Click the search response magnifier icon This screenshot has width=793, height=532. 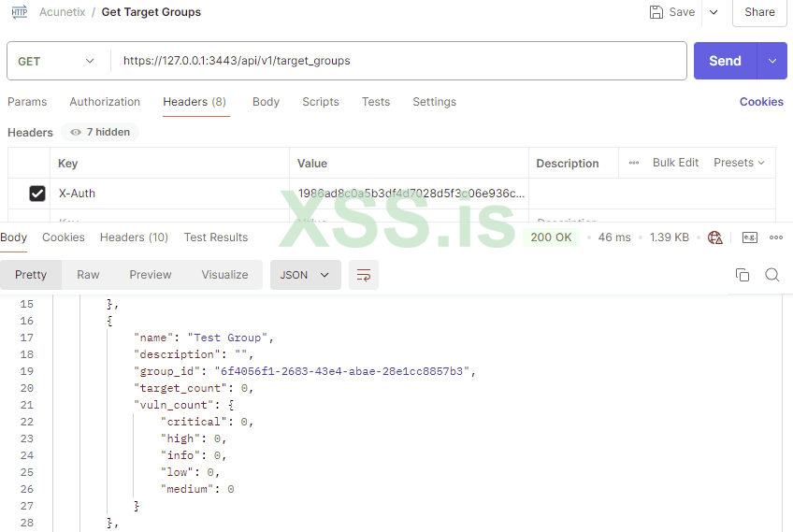tap(771, 275)
